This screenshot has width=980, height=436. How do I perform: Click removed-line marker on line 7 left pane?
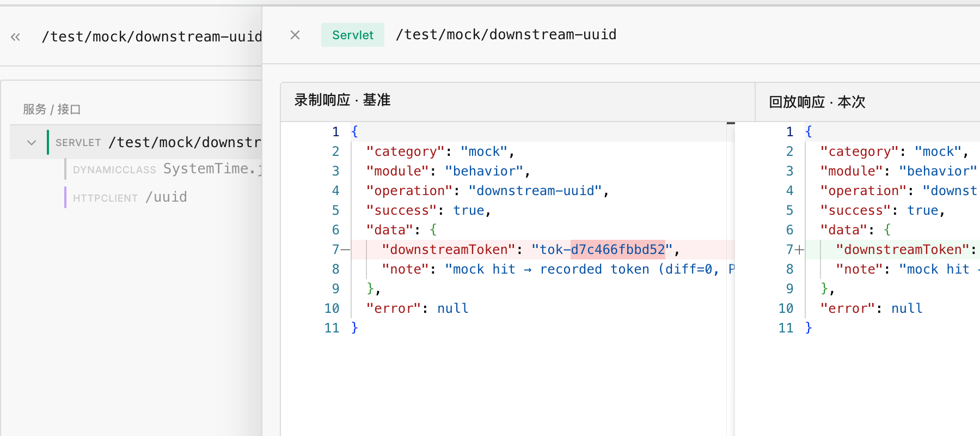(x=345, y=250)
